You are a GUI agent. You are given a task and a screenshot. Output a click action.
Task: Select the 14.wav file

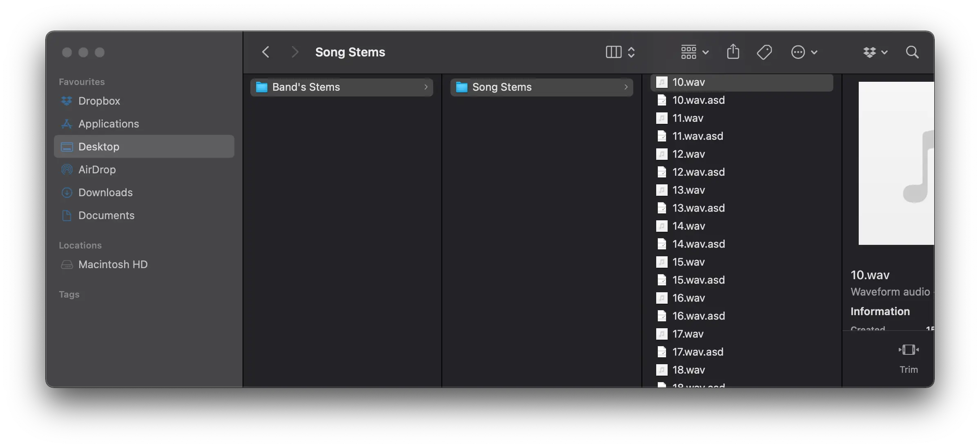[x=688, y=226]
